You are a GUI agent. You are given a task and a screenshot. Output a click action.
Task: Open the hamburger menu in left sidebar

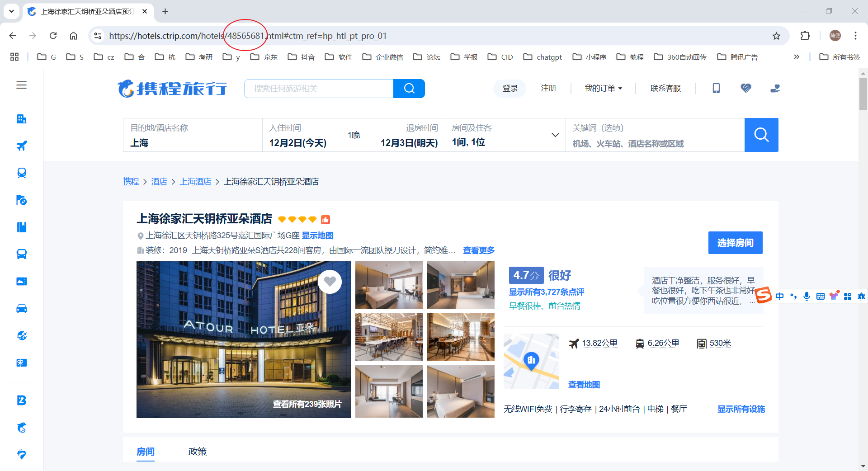click(21, 85)
